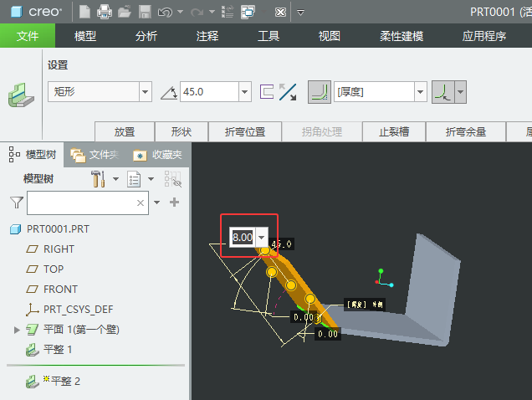
Task: Open the 折弯余量 panel tab
Action: pyautogui.click(x=466, y=131)
